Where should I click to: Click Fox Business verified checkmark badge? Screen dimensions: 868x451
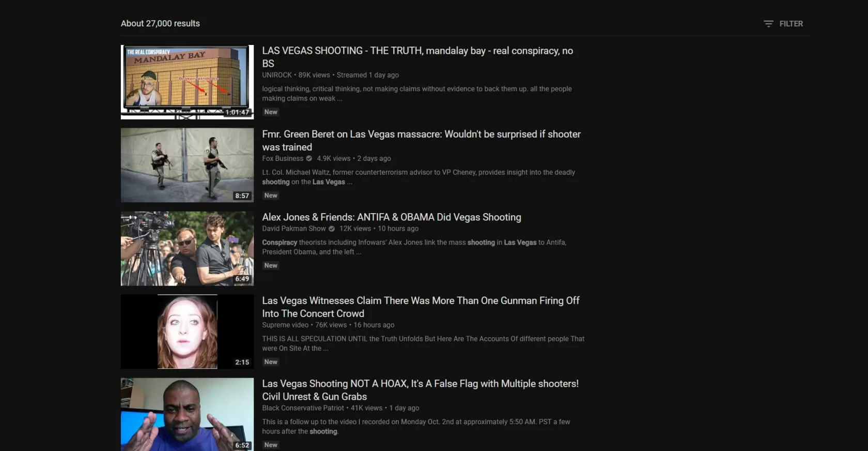(x=309, y=158)
